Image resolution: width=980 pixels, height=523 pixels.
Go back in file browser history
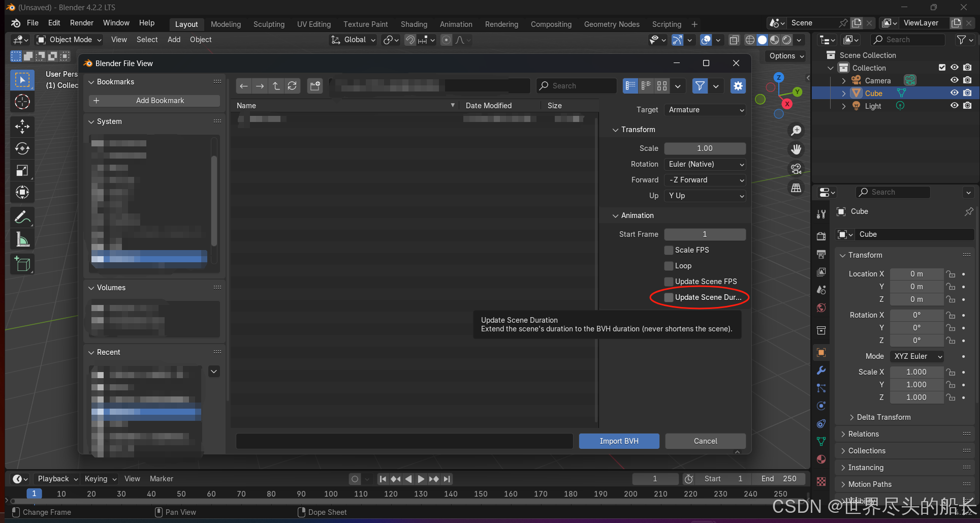coord(244,86)
